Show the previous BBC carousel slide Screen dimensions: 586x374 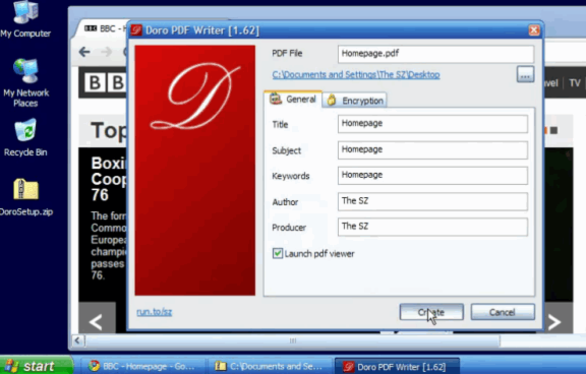[96, 322]
